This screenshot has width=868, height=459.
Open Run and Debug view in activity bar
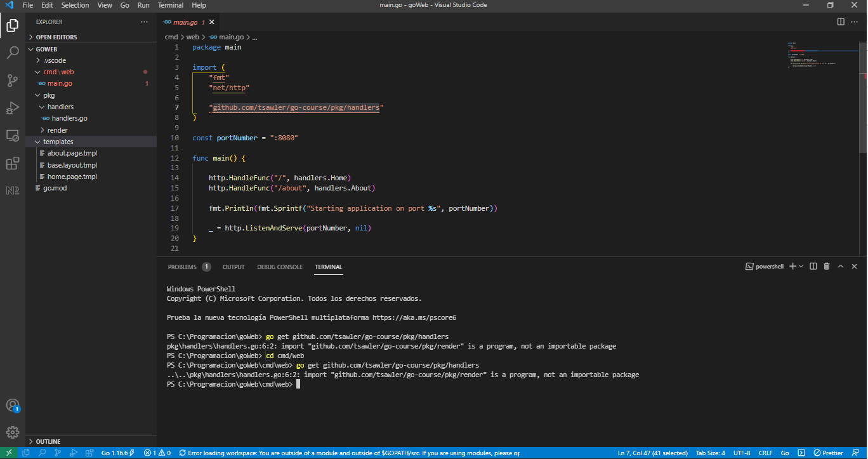[12, 108]
